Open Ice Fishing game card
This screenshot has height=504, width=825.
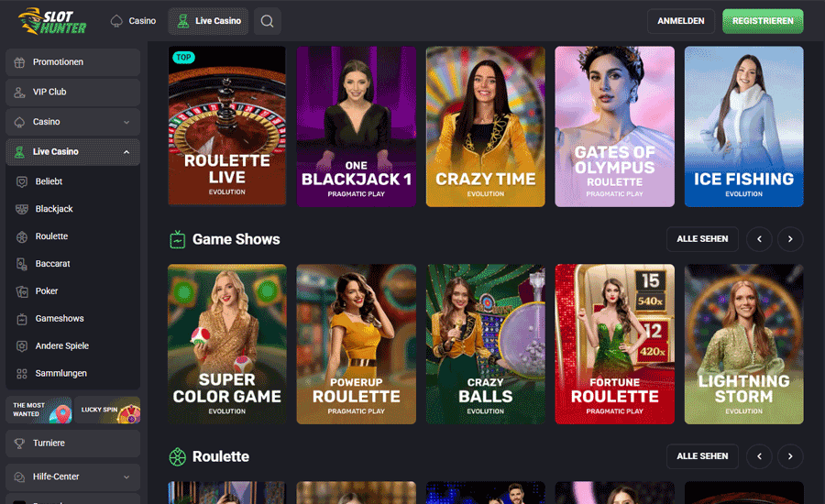click(744, 126)
